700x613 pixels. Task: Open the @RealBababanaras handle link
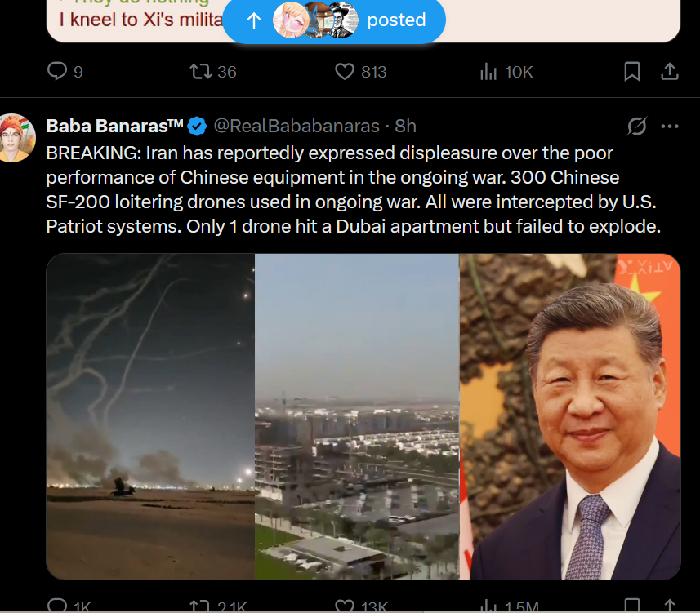pyautogui.click(x=296, y=126)
